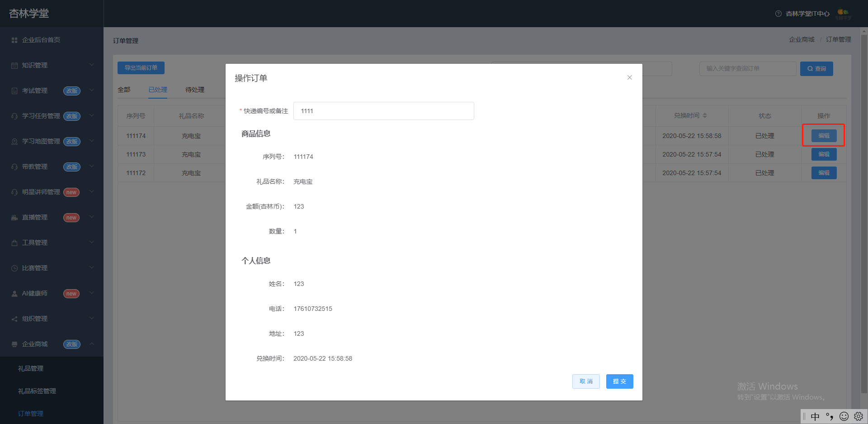The image size is (868, 424).
Task: Expand the 工具管理 menu chevron
Action: [92, 243]
